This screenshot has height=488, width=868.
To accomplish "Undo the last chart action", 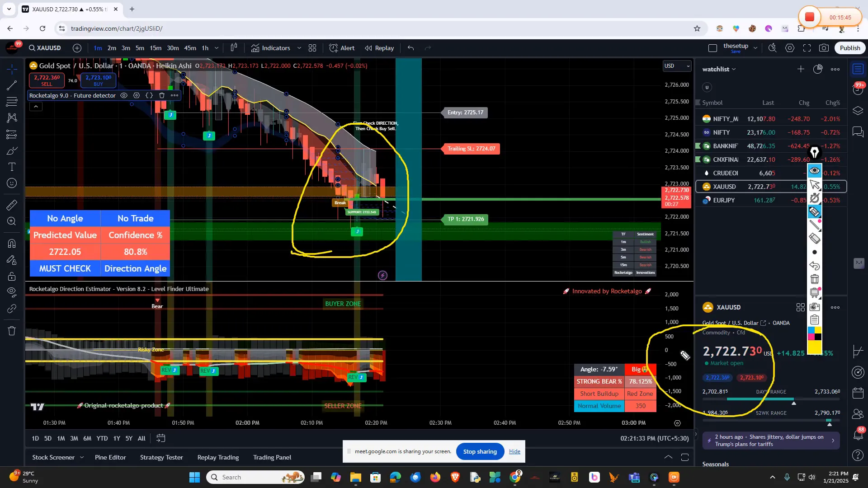I will pos(410,48).
